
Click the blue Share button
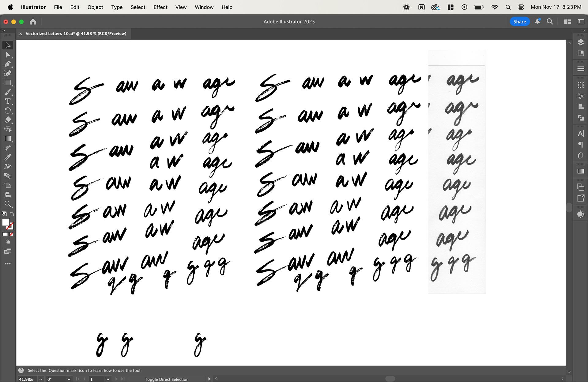[519, 22]
